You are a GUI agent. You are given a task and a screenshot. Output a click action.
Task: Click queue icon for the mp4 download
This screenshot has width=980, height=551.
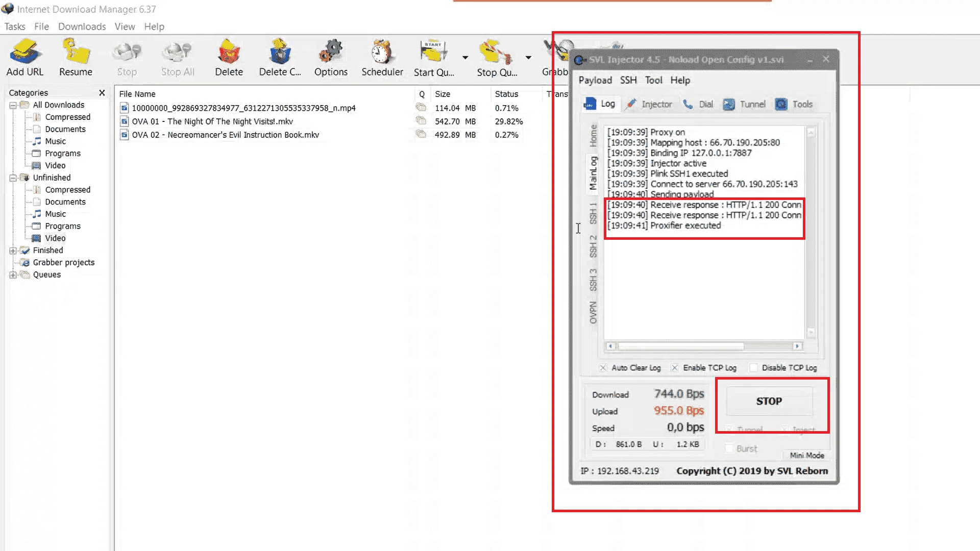coord(421,107)
